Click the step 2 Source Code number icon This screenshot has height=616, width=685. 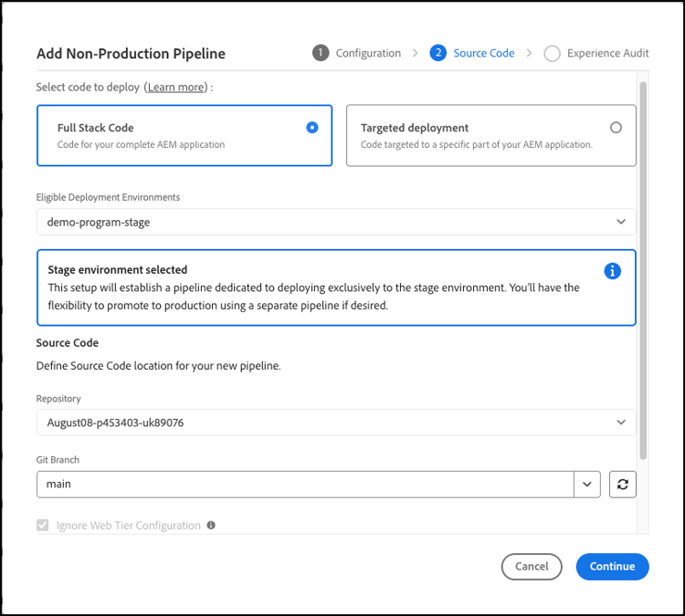(x=438, y=53)
